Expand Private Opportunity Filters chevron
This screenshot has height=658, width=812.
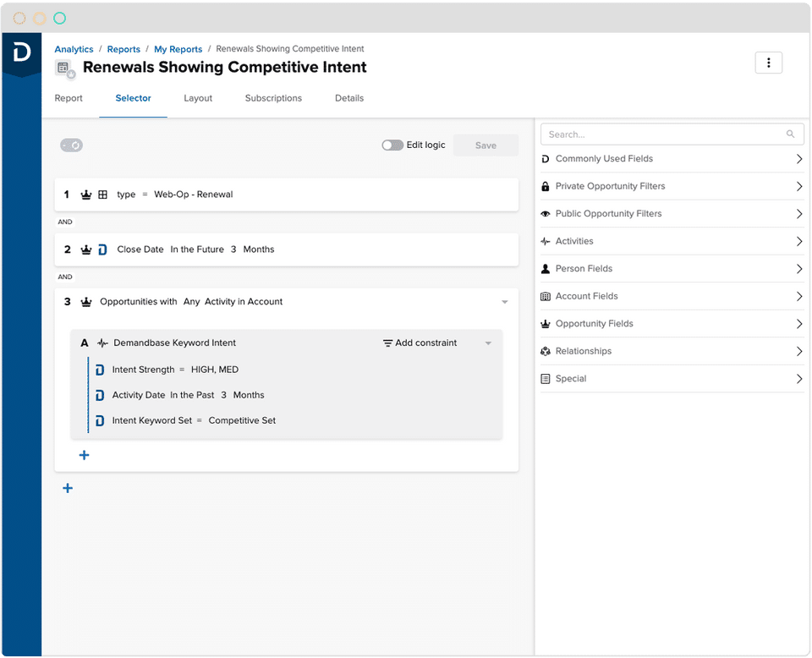pyautogui.click(x=799, y=186)
